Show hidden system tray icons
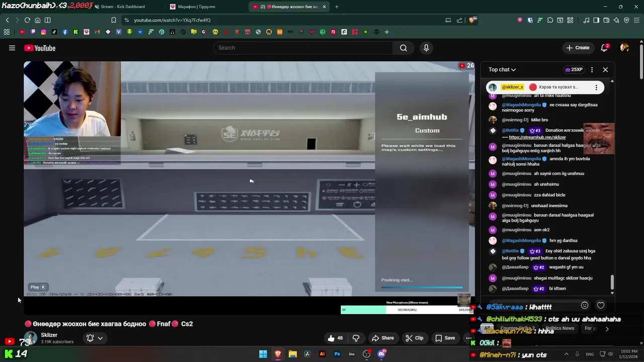The width and height of the screenshot is (644, 362). tap(566, 354)
